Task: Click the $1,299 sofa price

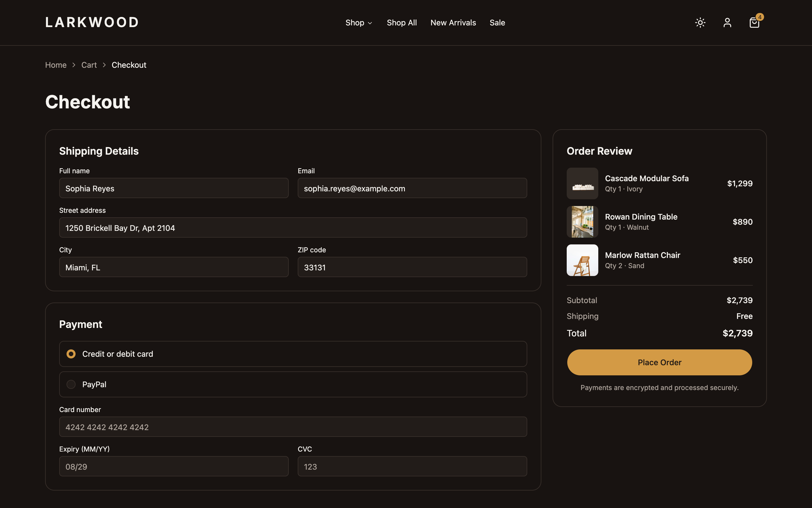Action: point(740,183)
